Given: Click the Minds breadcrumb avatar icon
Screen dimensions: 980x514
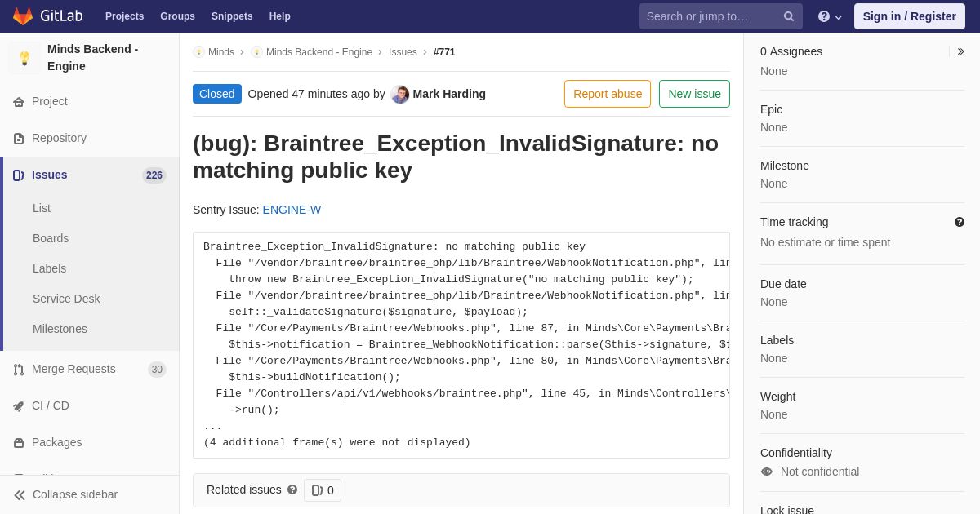Looking at the screenshot, I should click(198, 52).
